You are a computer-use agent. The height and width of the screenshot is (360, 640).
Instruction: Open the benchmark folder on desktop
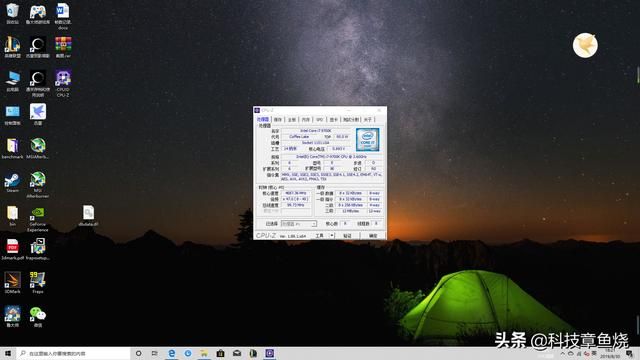12,148
